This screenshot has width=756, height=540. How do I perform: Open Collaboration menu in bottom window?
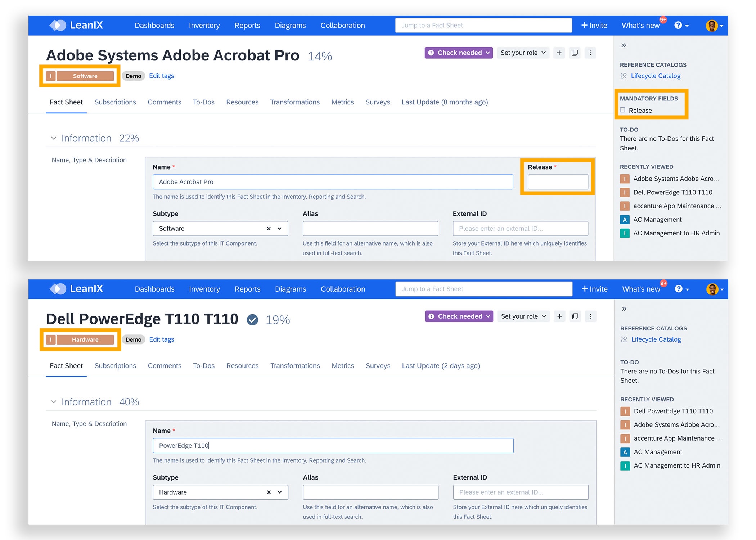pyautogui.click(x=343, y=289)
